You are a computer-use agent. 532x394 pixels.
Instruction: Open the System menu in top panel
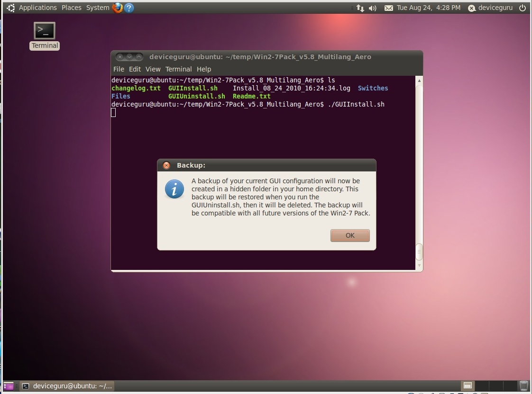pyautogui.click(x=98, y=8)
